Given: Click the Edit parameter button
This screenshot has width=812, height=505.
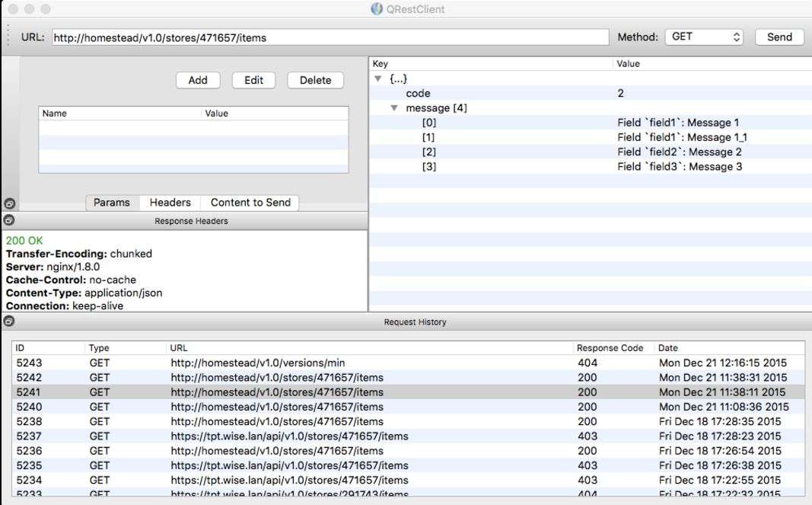Looking at the screenshot, I should coord(253,80).
